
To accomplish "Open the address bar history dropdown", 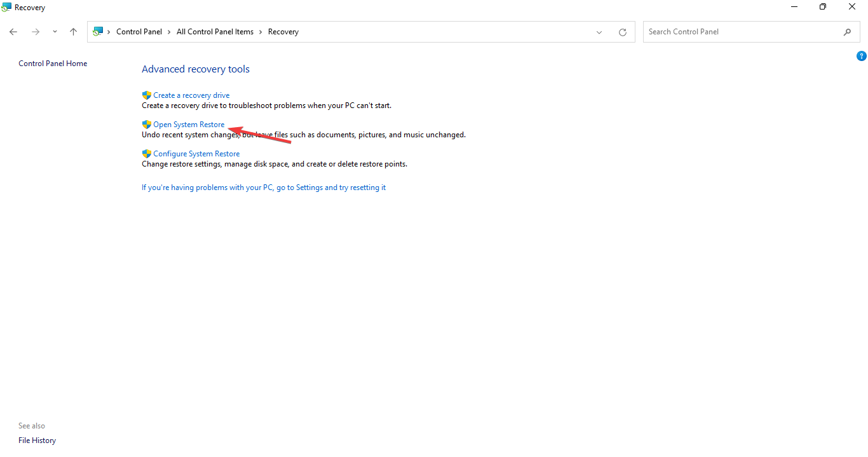I will point(599,32).
